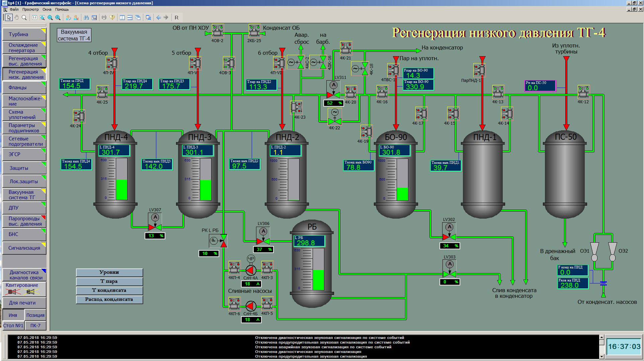Open Вакуумная система ТГ-4 link box
This screenshot has height=361, width=644.
[74, 35]
